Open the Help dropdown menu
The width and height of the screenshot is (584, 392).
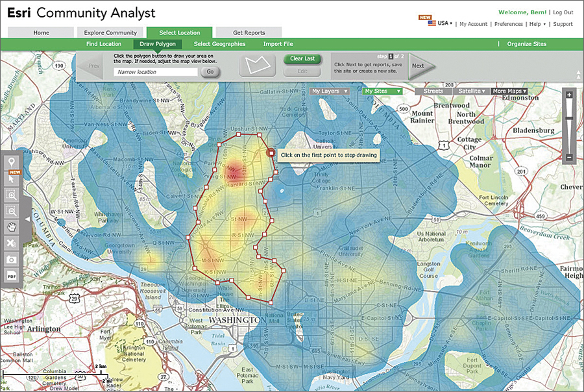point(537,24)
